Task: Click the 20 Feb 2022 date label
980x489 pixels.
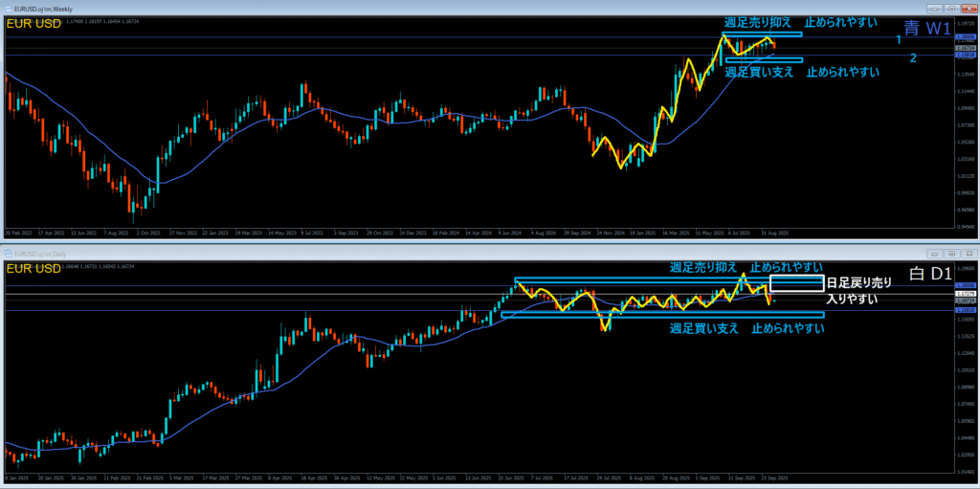Action: 17,232
